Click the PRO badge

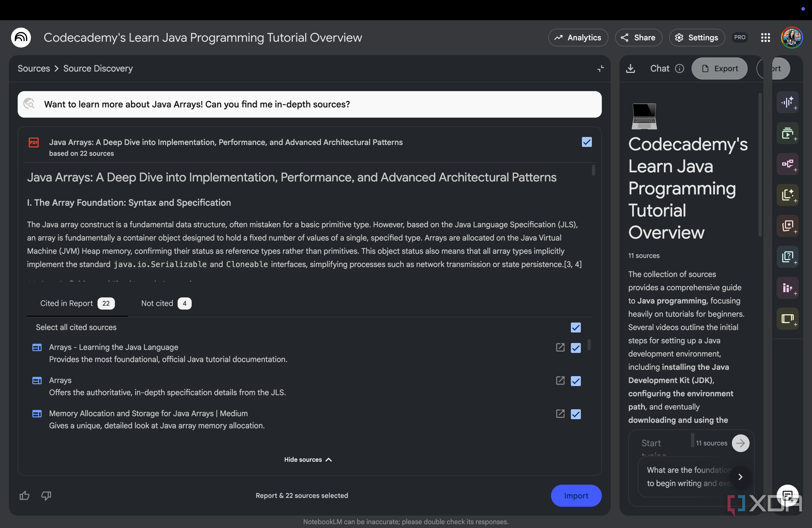(739, 38)
